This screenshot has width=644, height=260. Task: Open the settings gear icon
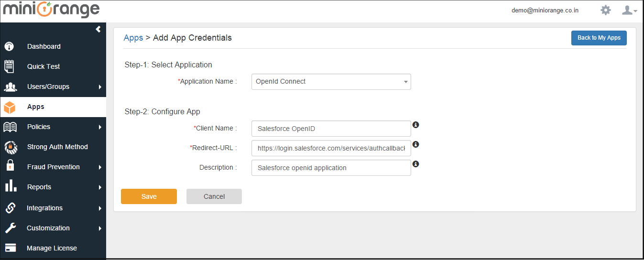click(x=606, y=10)
